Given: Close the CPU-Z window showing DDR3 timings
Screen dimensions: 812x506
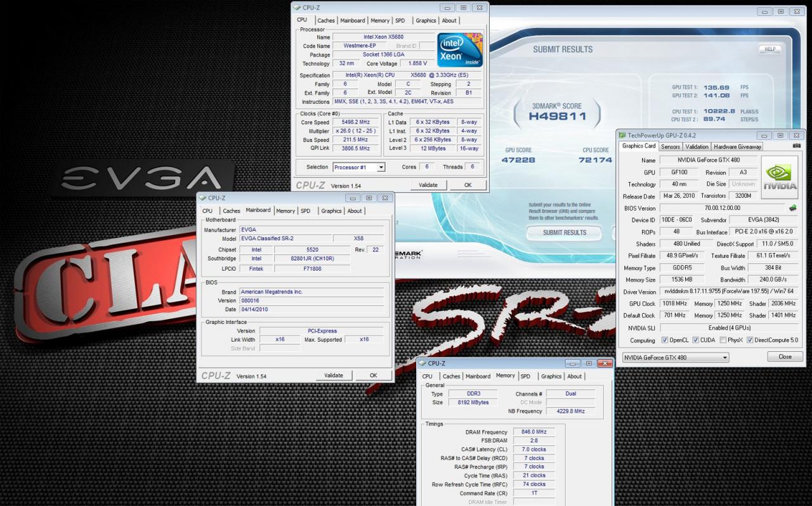Looking at the screenshot, I should tap(605, 363).
